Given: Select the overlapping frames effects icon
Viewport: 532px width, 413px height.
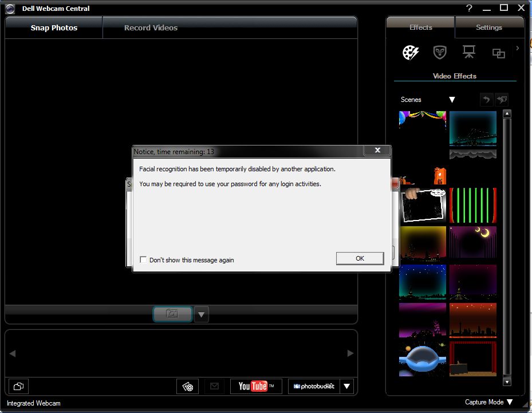Looking at the screenshot, I should pos(498,53).
